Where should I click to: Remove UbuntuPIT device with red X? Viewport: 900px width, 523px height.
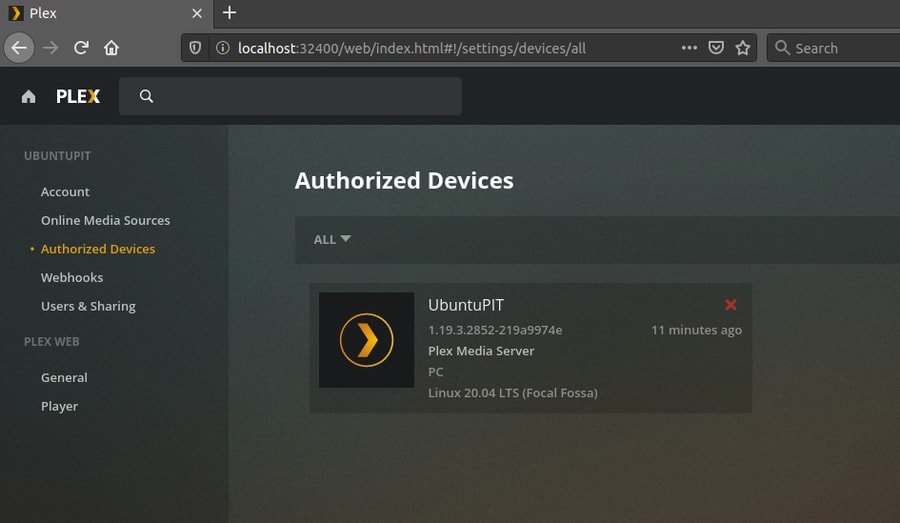click(x=730, y=305)
